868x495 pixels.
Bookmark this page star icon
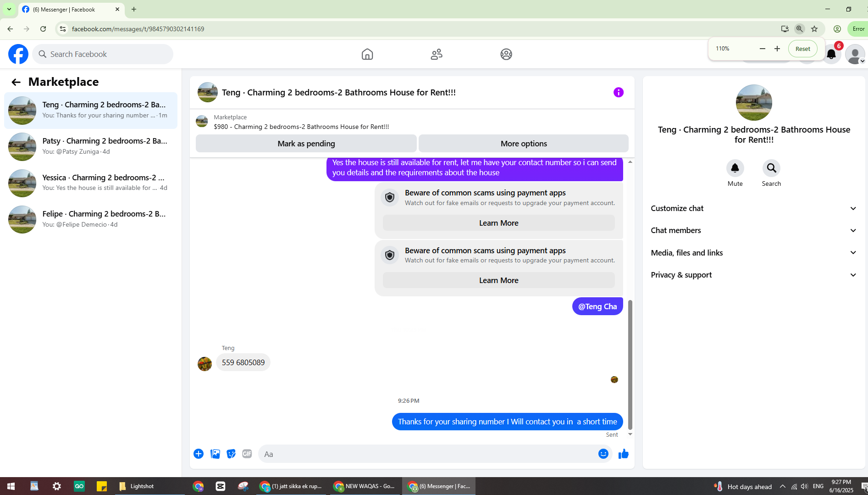pos(814,29)
